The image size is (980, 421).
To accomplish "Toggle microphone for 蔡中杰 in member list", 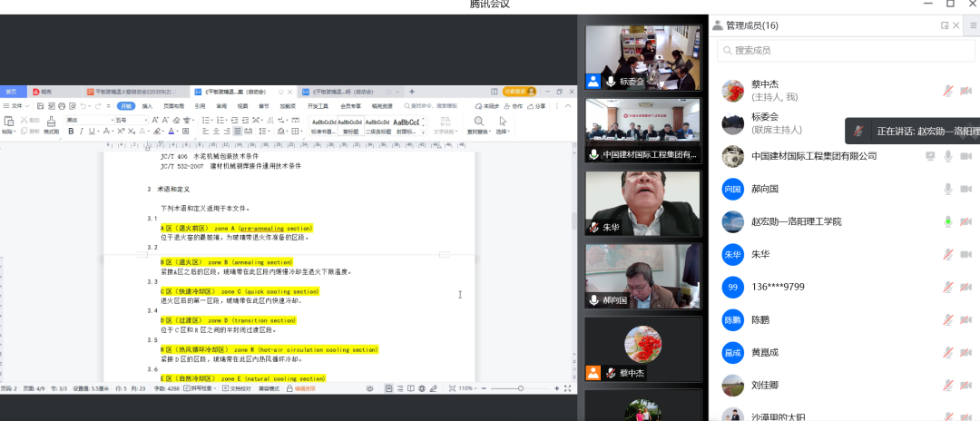I will [947, 91].
